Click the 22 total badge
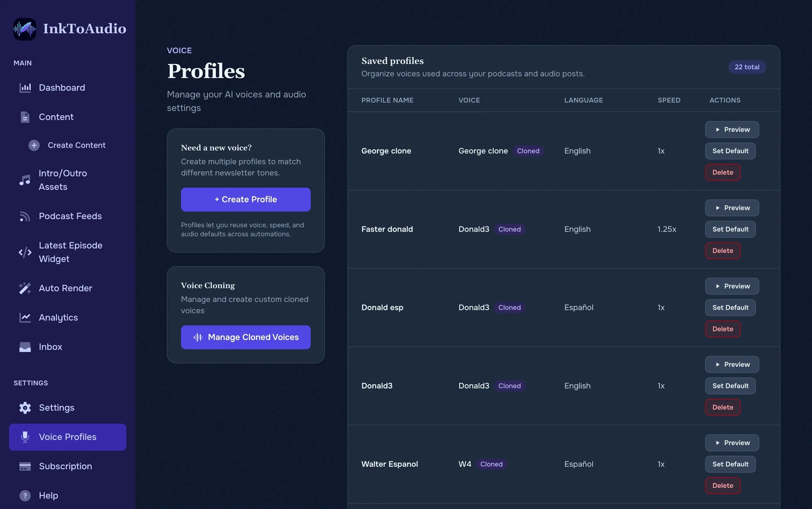The width and height of the screenshot is (812, 509). click(x=747, y=67)
